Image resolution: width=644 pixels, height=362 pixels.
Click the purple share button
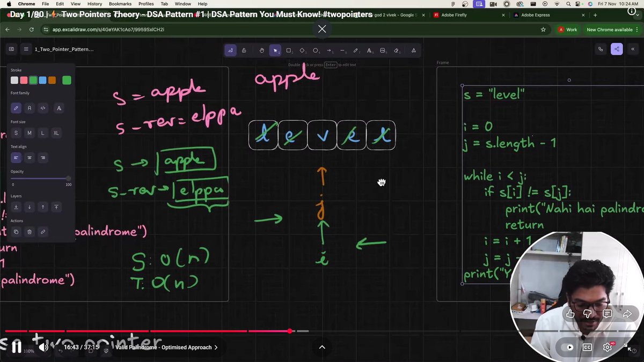point(617,49)
